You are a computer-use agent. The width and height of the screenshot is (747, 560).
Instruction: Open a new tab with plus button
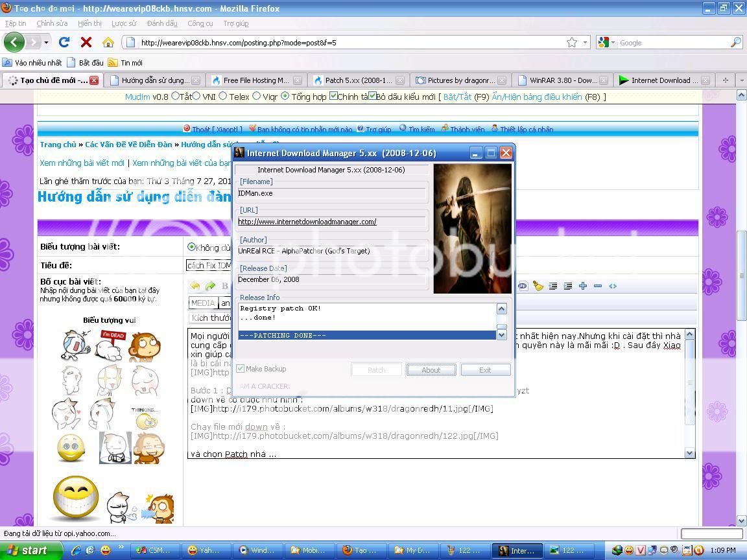point(725,80)
